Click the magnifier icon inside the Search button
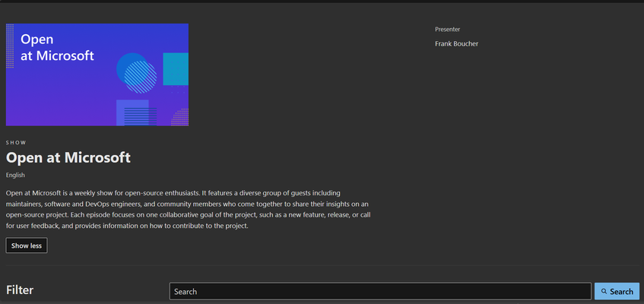 pos(604,291)
